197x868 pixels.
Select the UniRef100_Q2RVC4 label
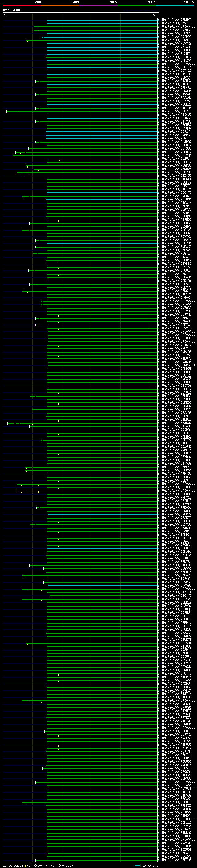(177, 77)
